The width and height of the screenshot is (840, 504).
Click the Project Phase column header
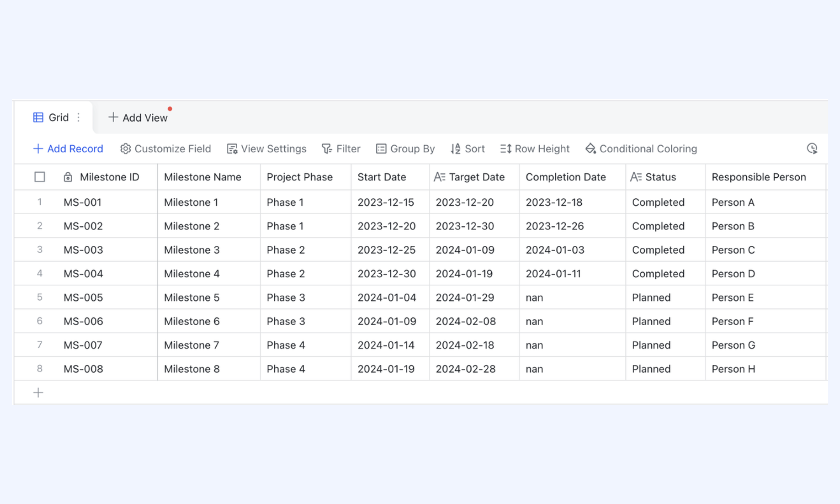pos(306,177)
